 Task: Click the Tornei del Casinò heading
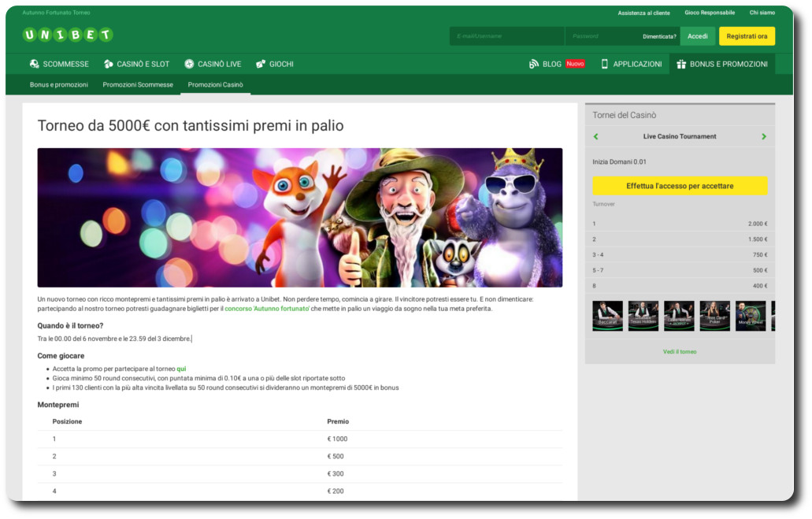[x=624, y=115]
